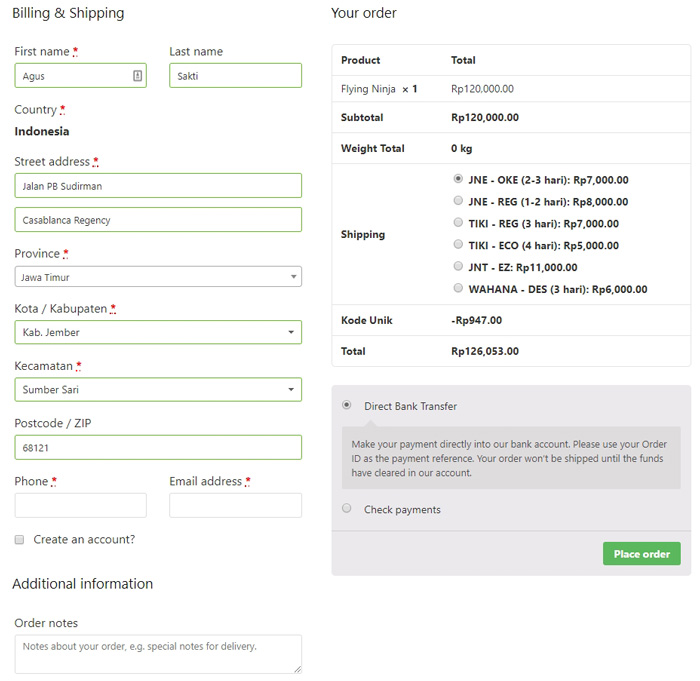Tick the Create an account checkbox
The height and width of the screenshot is (681, 700).
[x=19, y=539]
